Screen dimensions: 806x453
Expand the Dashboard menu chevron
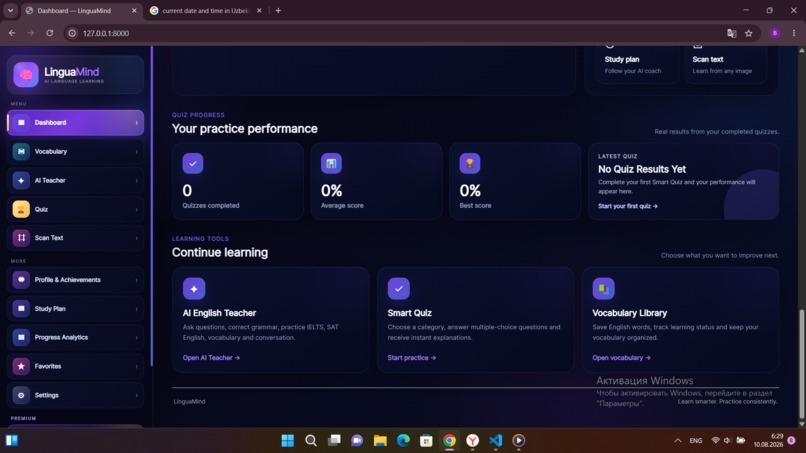pos(137,123)
